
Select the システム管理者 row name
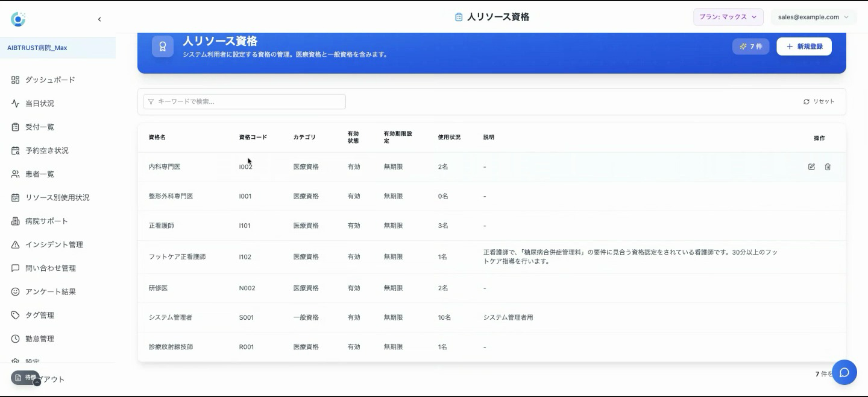tap(171, 317)
